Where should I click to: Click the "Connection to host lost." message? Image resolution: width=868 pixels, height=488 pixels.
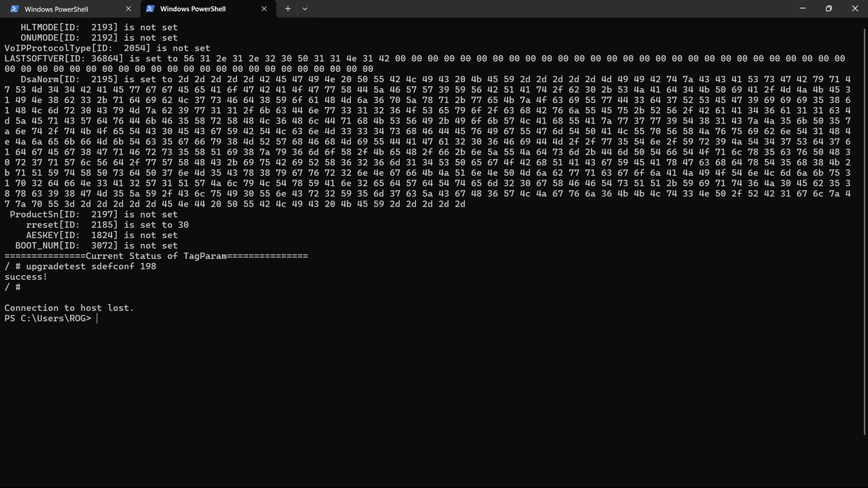[x=69, y=308]
